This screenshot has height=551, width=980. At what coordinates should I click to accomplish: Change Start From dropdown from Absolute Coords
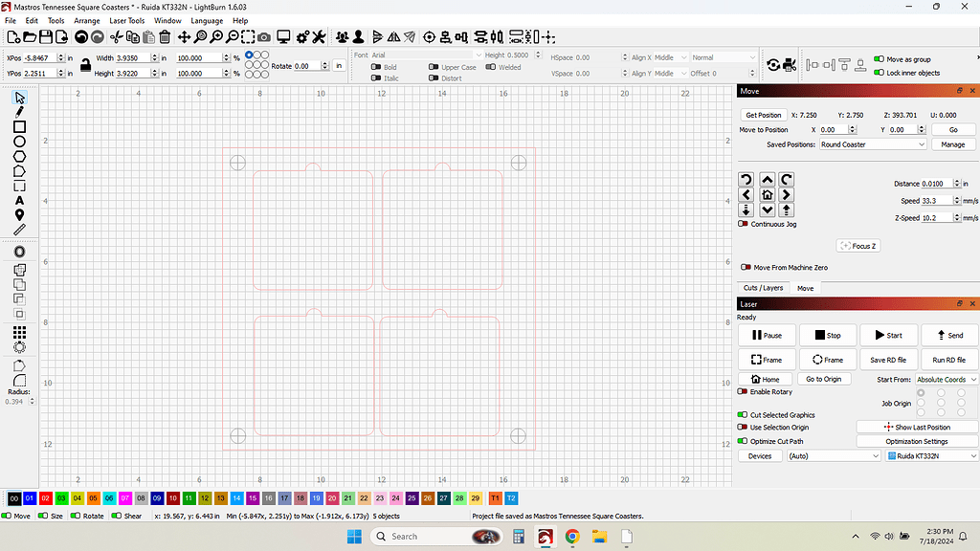coord(946,379)
